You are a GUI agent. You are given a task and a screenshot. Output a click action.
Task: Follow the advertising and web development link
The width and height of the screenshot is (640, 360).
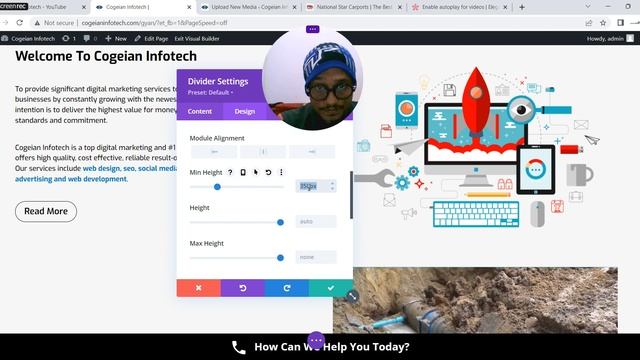point(71,179)
